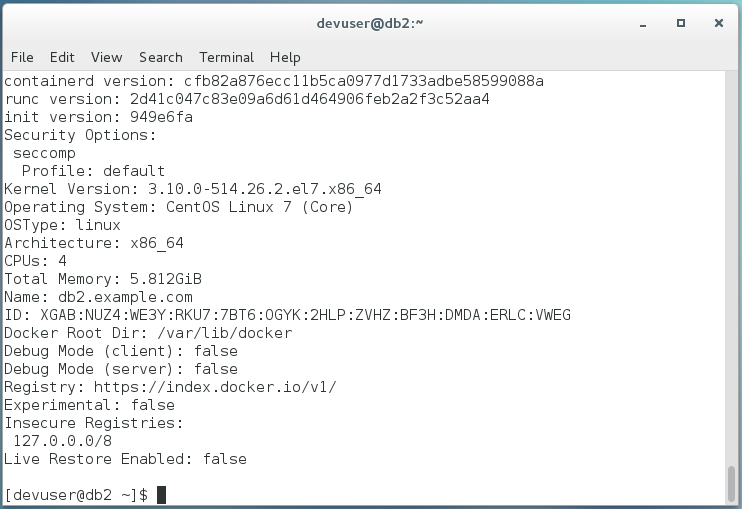Close the terminal window
This screenshot has width=742, height=509.
click(x=718, y=23)
